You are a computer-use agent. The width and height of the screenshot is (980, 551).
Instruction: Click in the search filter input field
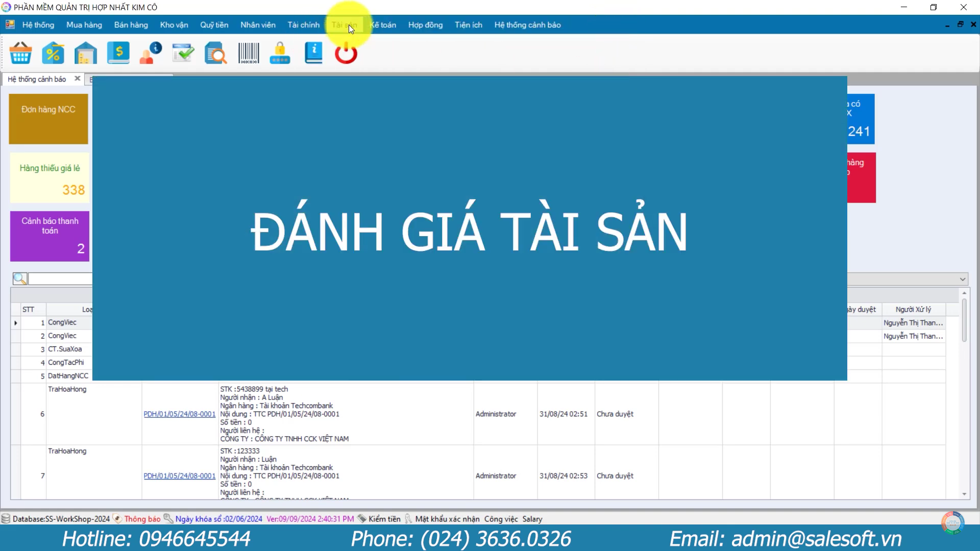[60, 279]
